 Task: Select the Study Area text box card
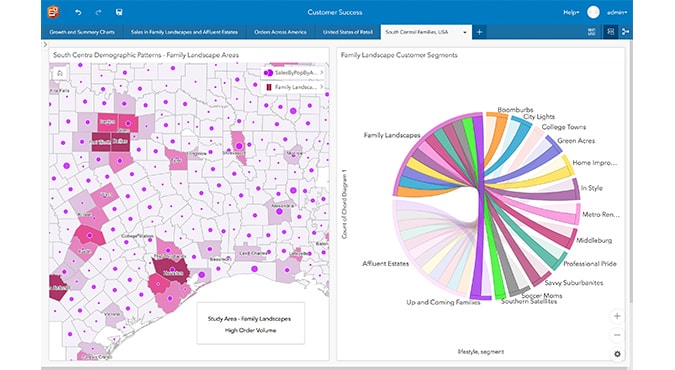(251, 323)
